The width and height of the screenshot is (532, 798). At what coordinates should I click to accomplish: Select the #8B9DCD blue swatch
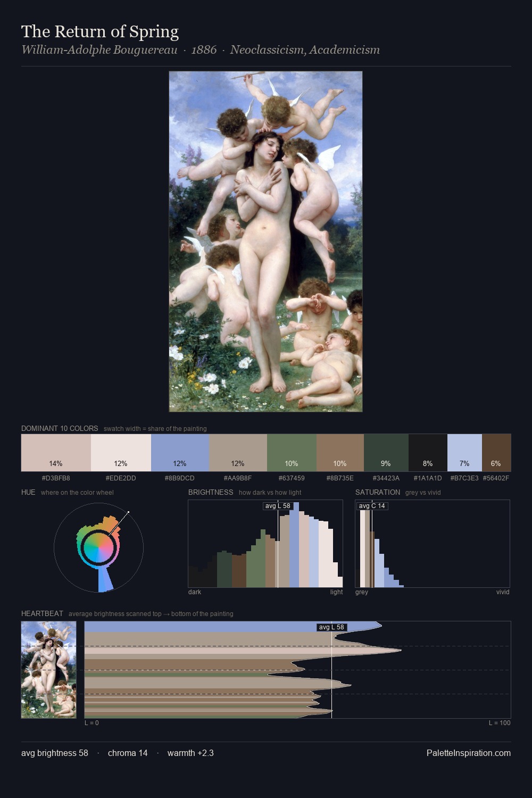[180, 453]
